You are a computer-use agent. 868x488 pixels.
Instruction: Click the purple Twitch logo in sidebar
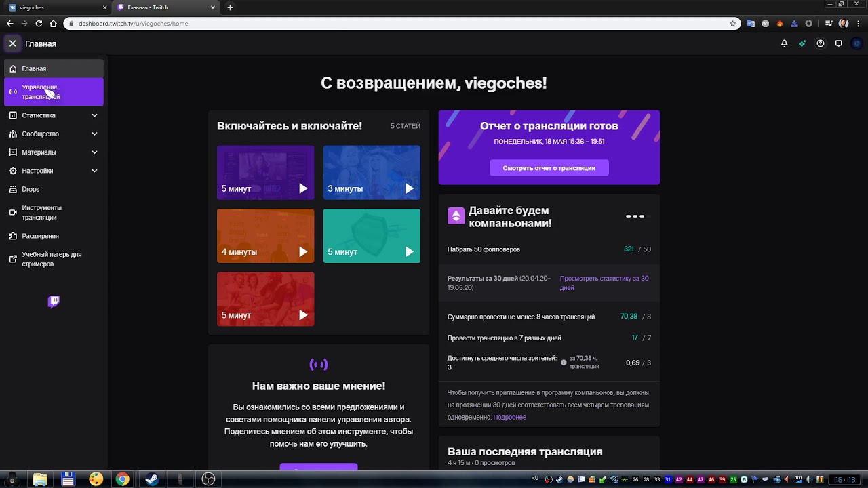tap(54, 302)
